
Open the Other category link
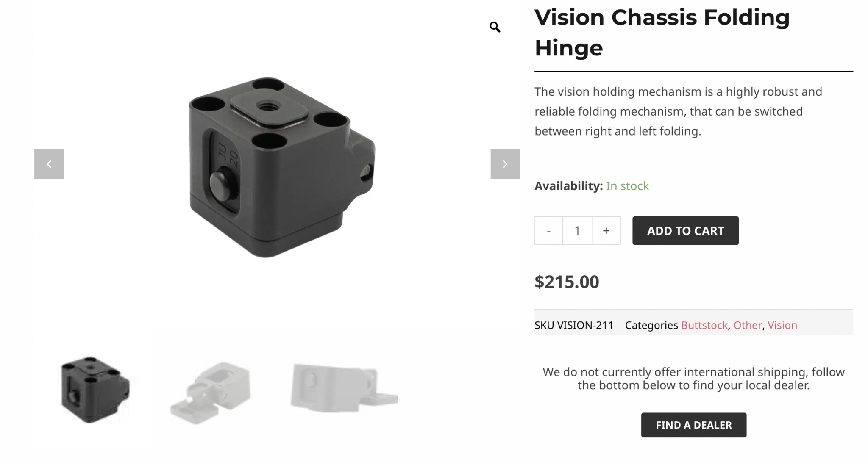747,325
